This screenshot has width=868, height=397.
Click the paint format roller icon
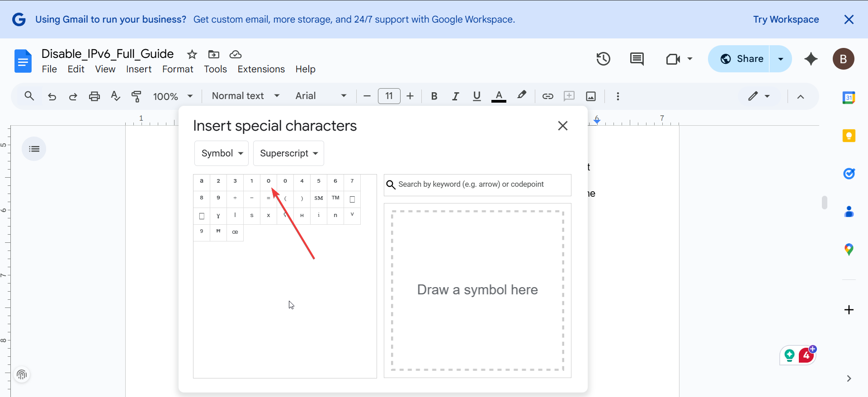[x=136, y=96]
